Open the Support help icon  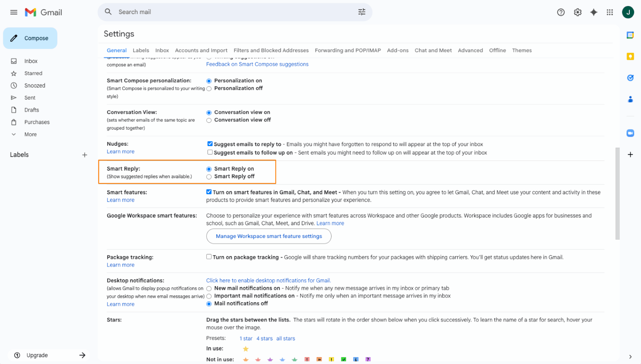(561, 12)
